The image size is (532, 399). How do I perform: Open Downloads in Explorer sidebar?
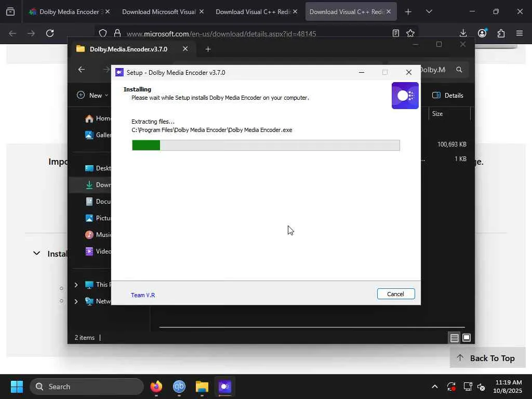click(98, 185)
